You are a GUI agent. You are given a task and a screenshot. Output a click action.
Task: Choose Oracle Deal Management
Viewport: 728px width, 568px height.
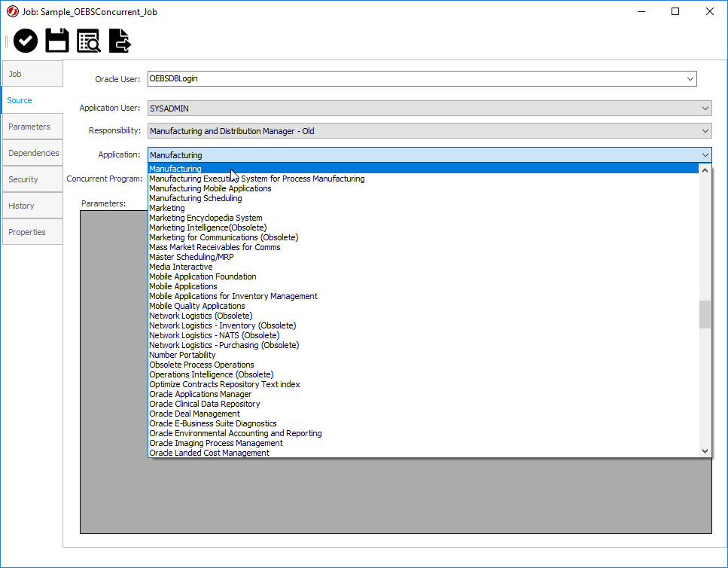[423, 414]
